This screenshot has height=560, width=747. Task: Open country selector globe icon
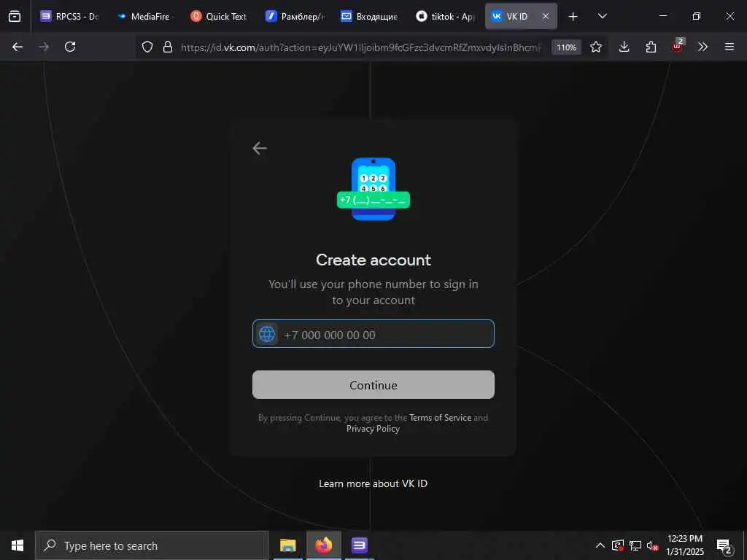(267, 334)
